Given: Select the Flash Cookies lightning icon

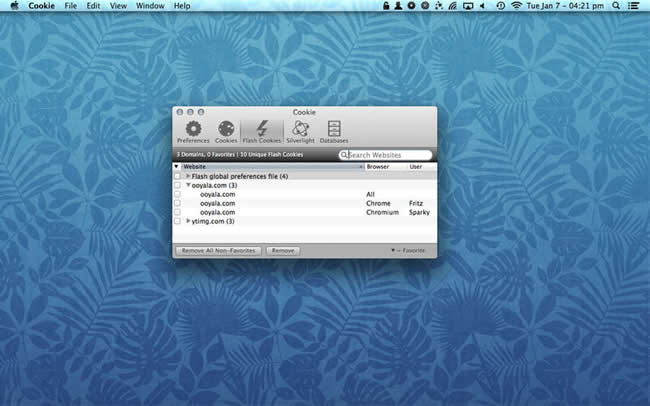Looking at the screenshot, I should tap(262, 129).
